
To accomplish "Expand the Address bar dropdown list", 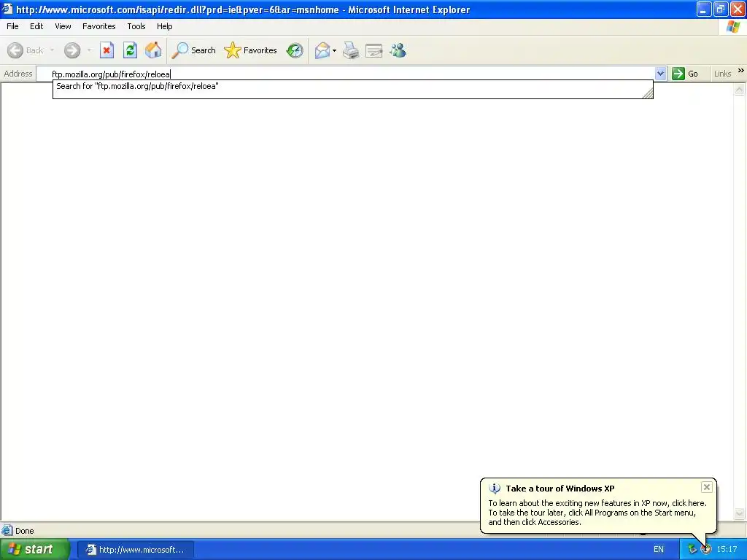I will click(660, 74).
